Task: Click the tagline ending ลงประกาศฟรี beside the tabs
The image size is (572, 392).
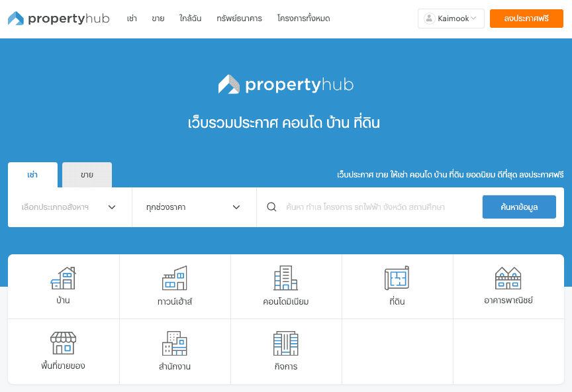Action: pos(450,174)
